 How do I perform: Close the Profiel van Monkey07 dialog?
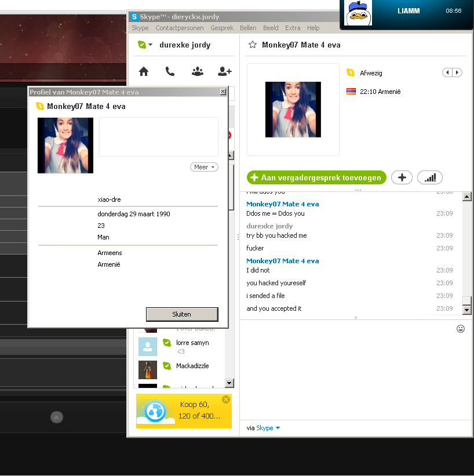pos(223,92)
